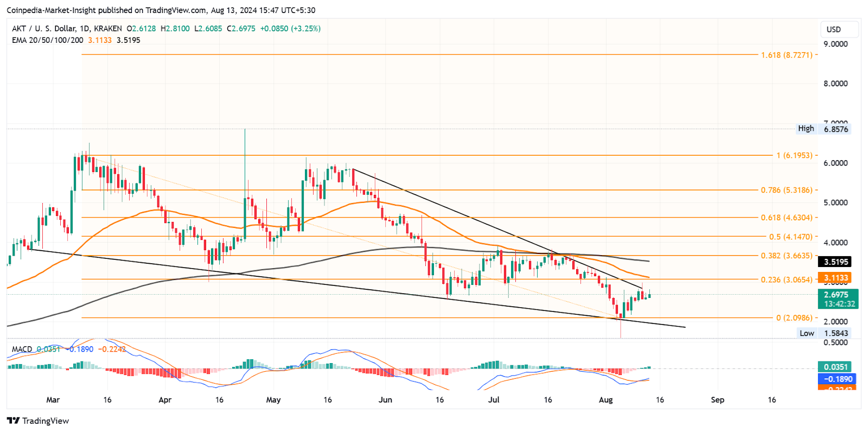
Task: Click the 9.0000 price axis label
Action: (x=835, y=44)
